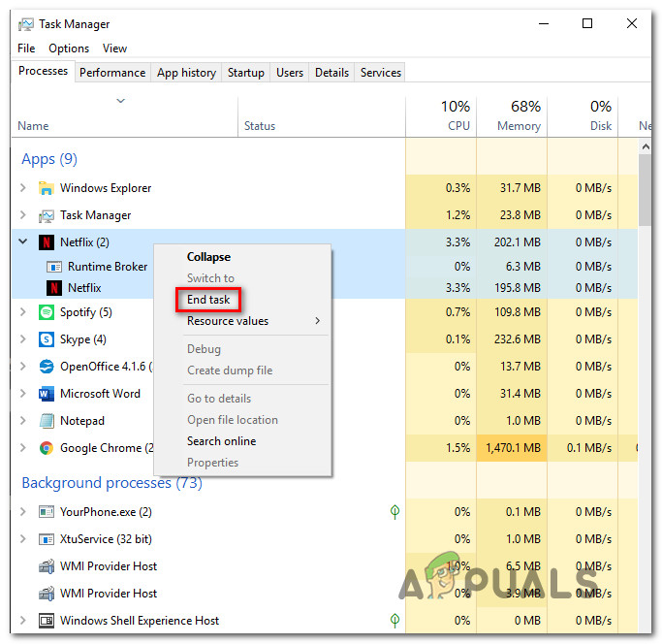The height and width of the screenshot is (644, 662).
Task: Click the vertical scrollbar thumb
Action: tap(645, 190)
